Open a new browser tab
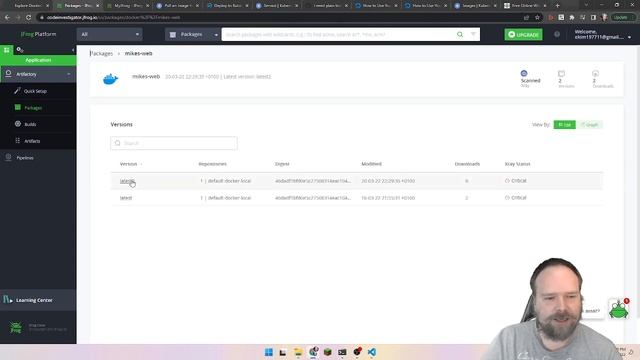This screenshot has width=640, height=360. [x=558, y=6]
